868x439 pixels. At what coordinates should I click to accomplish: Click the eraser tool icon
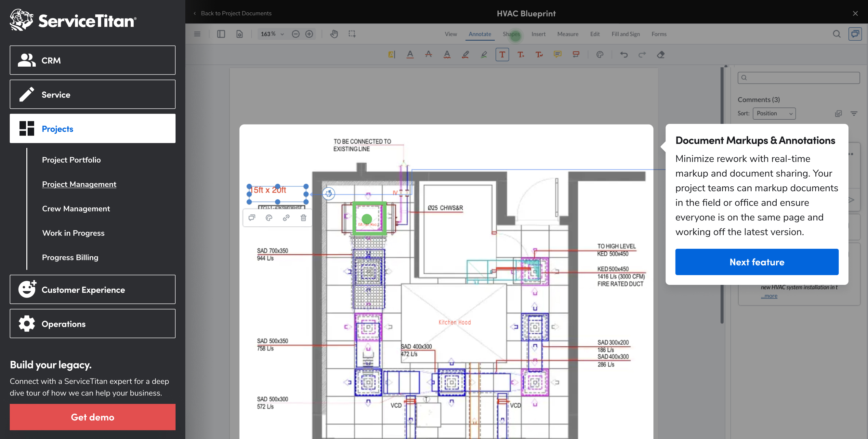tap(661, 55)
